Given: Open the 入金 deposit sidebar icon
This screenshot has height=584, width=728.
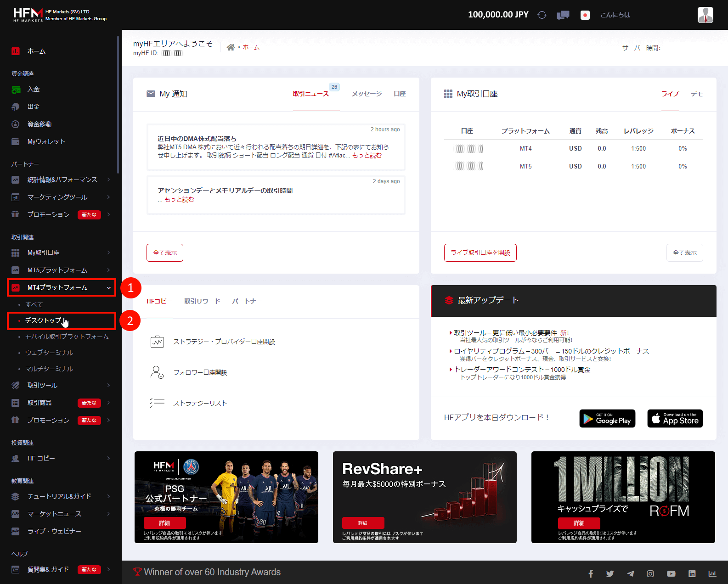Looking at the screenshot, I should [x=16, y=90].
